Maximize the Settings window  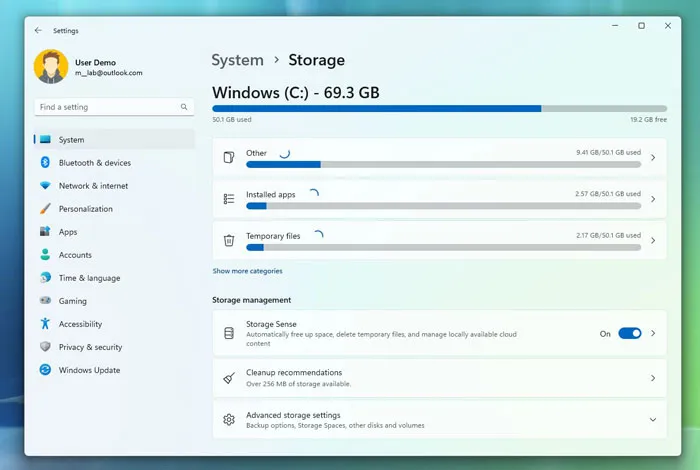click(642, 26)
